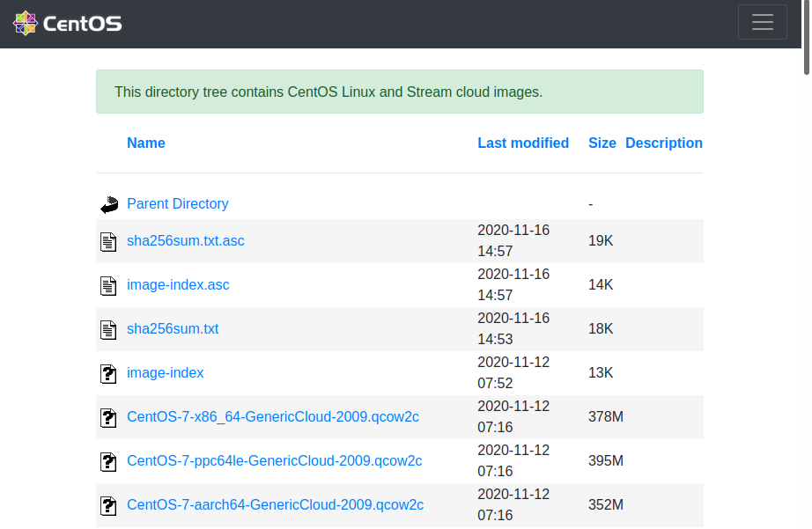Click the file icon beside image-index.asc

(x=108, y=286)
